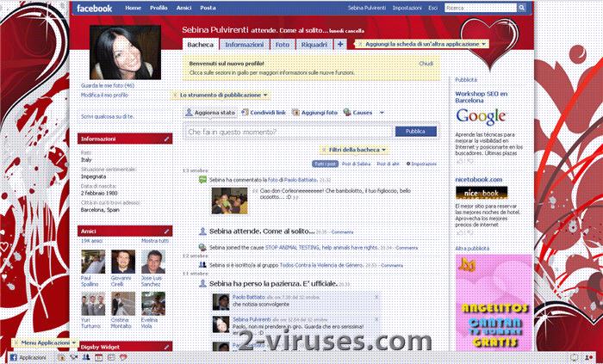This screenshot has height=364, width=603.
Task: Click the Che fai in questo momento field
Action: (289, 132)
